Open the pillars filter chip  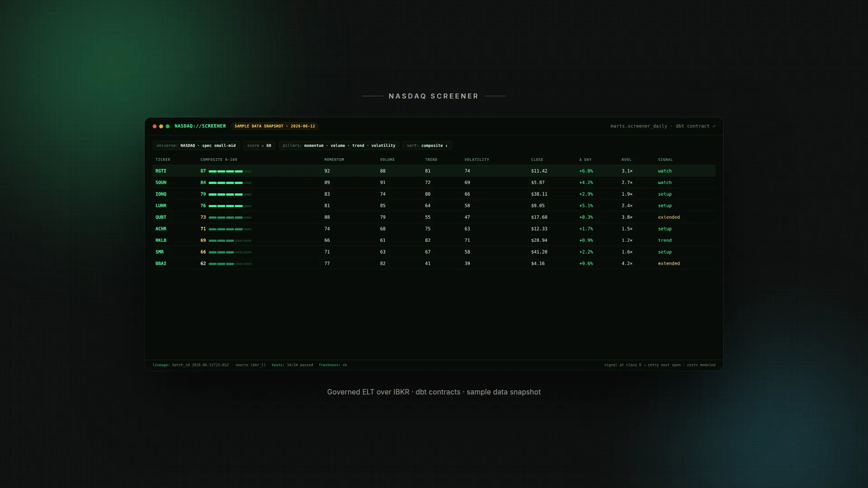tap(339, 145)
